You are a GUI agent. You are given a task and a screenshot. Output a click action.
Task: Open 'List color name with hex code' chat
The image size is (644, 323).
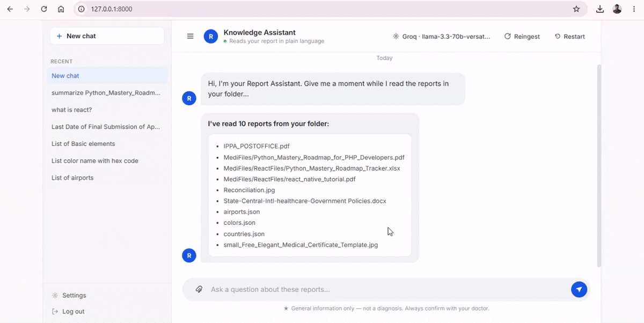pos(107,161)
